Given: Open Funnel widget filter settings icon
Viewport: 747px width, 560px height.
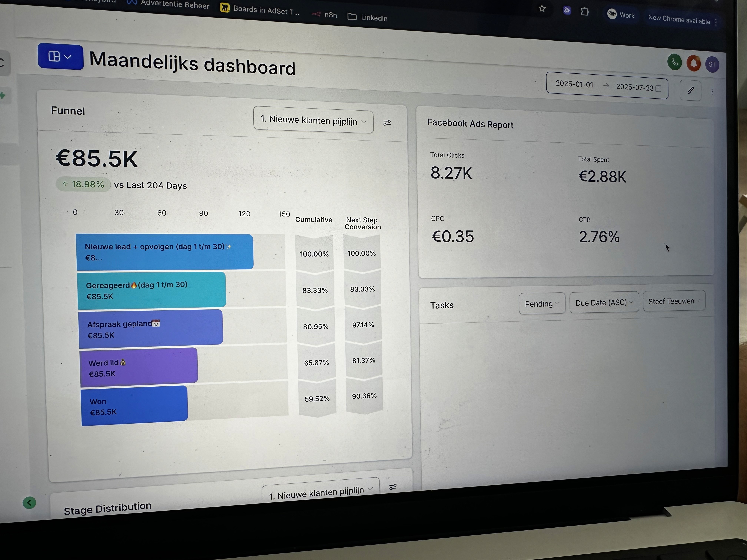Looking at the screenshot, I should [x=387, y=123].
